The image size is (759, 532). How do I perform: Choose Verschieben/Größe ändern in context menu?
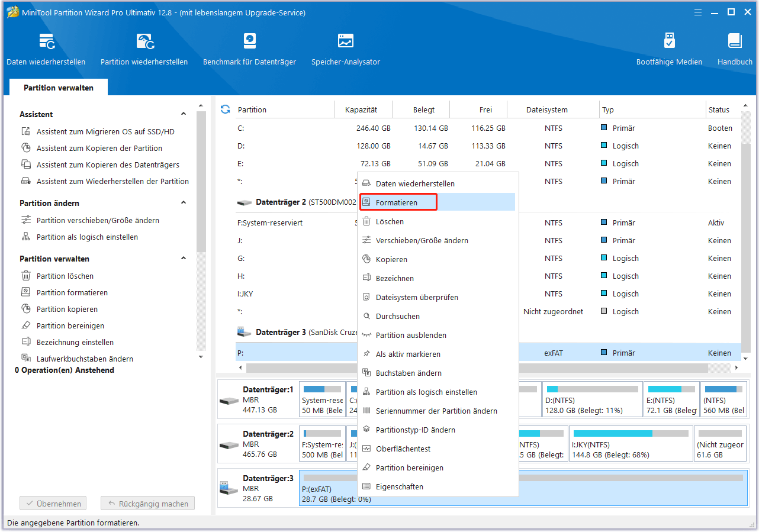pos(438,240)
